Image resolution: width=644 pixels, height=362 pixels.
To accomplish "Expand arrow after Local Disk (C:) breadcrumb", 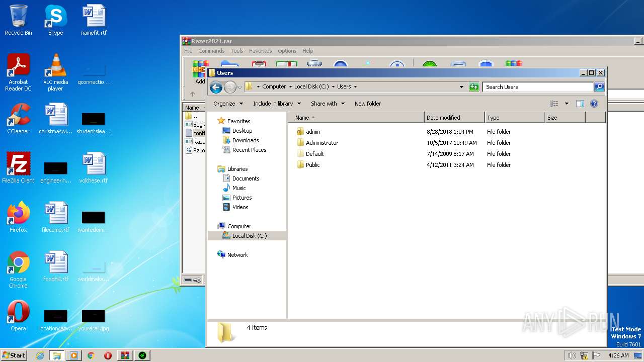I will pos(333,86).
